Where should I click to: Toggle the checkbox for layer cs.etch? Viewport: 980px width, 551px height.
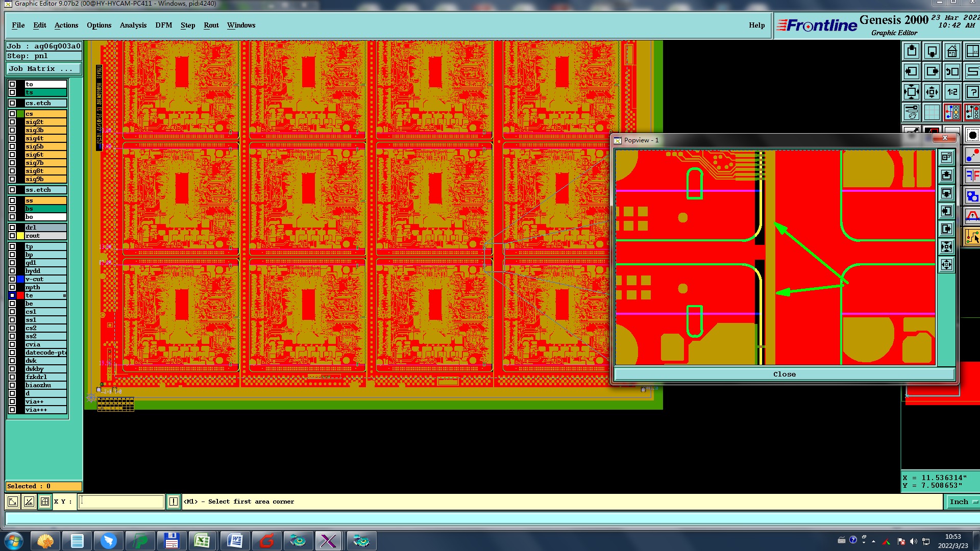12,103
